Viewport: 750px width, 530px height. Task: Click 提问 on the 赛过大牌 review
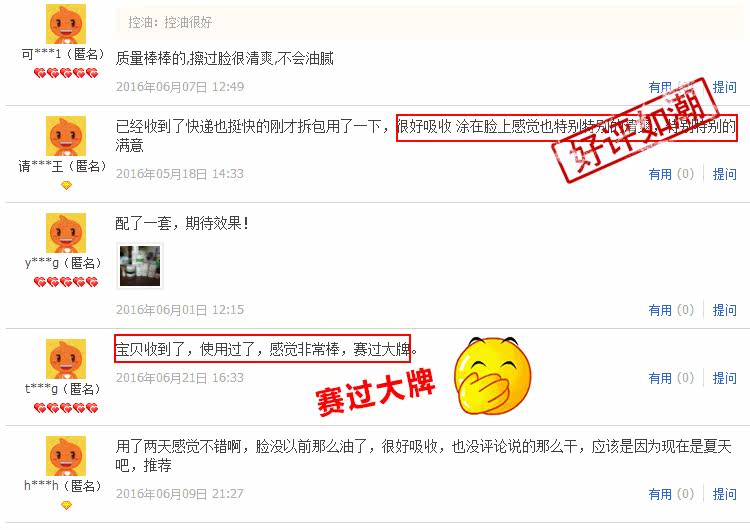725,378
